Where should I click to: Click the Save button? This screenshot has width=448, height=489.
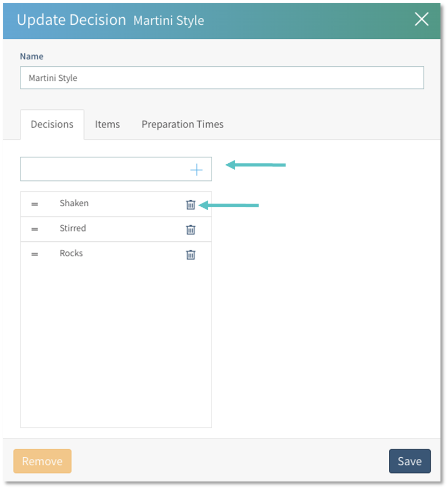pos(410,461)
